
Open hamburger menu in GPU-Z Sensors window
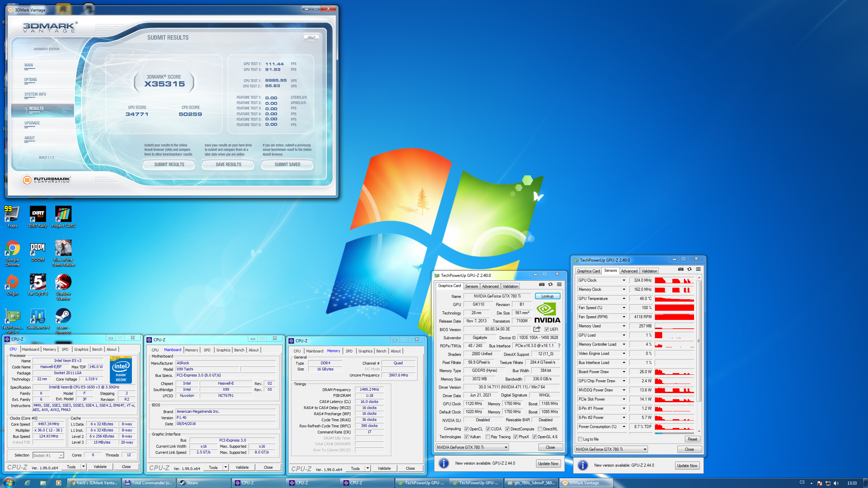point(698,269)
